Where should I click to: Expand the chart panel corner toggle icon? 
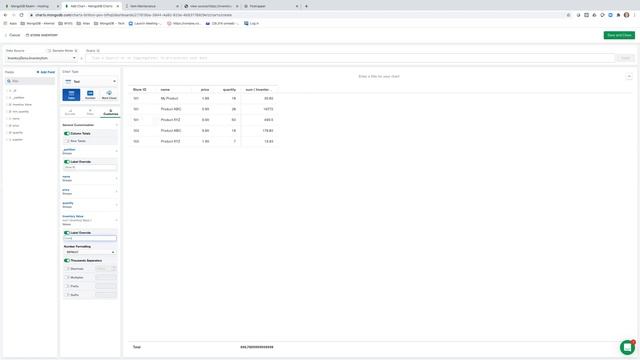click(x=629, y=76)
